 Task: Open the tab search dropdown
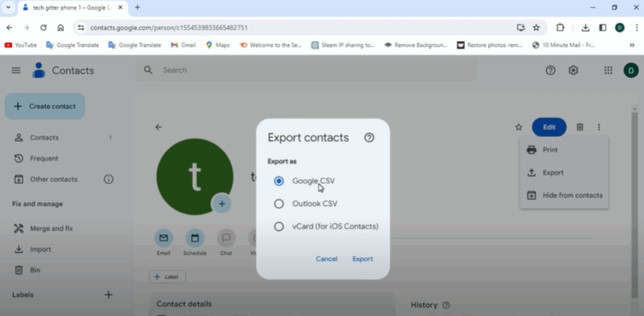click(x=8, y=8)
